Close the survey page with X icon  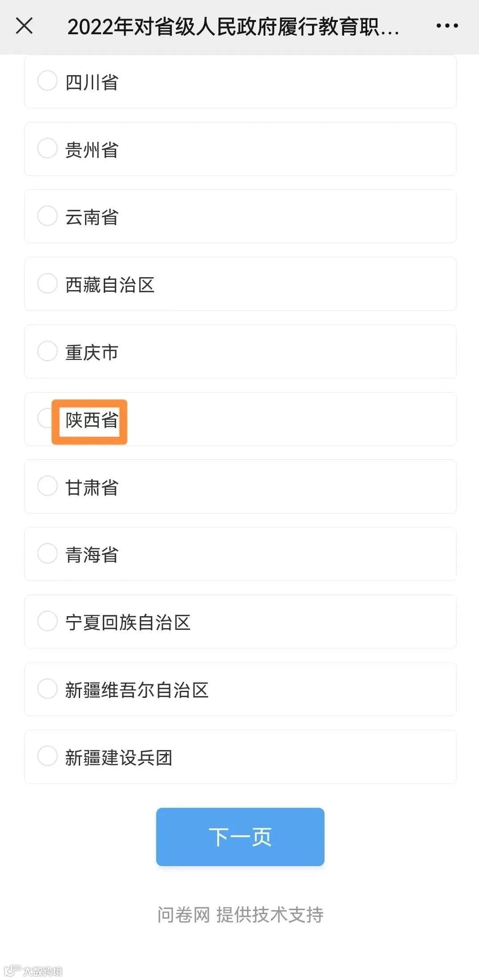(x=24, y=26)
